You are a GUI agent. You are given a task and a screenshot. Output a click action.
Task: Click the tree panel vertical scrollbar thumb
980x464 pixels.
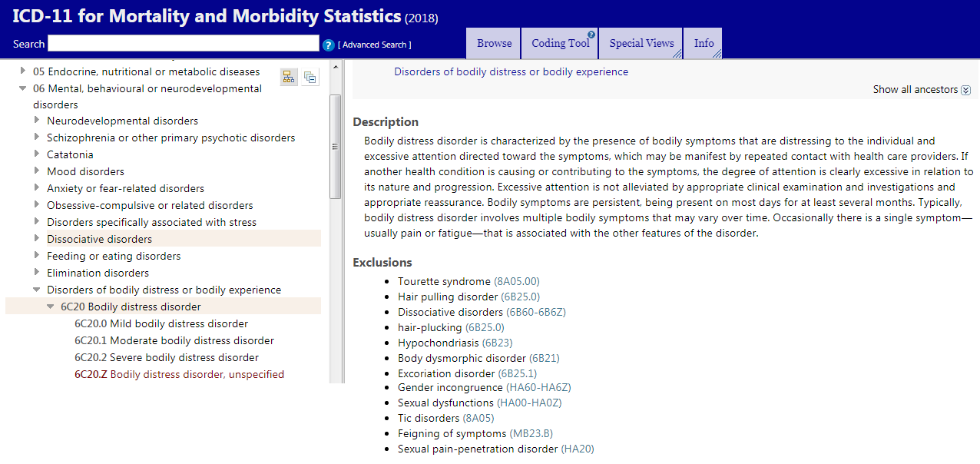point(335,146)
